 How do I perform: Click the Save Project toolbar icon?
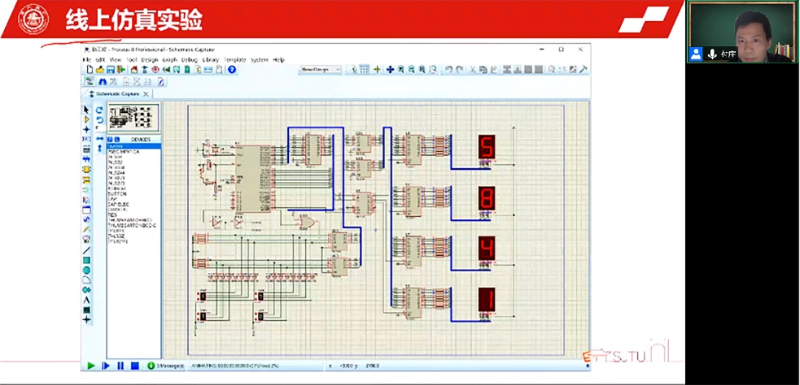pyautogui.click(x=111, y=69)
